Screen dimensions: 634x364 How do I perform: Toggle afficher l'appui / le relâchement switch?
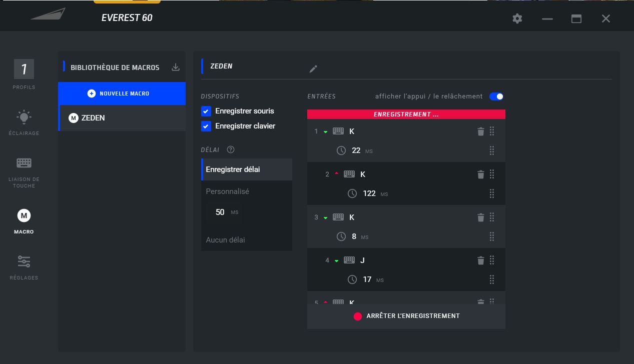(496, 96)
